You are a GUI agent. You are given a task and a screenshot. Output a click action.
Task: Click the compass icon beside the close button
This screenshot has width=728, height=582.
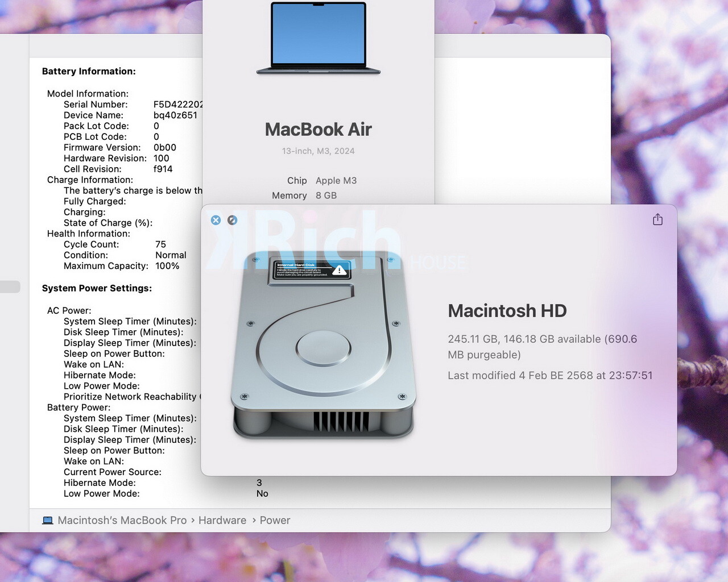coord(232,220)
